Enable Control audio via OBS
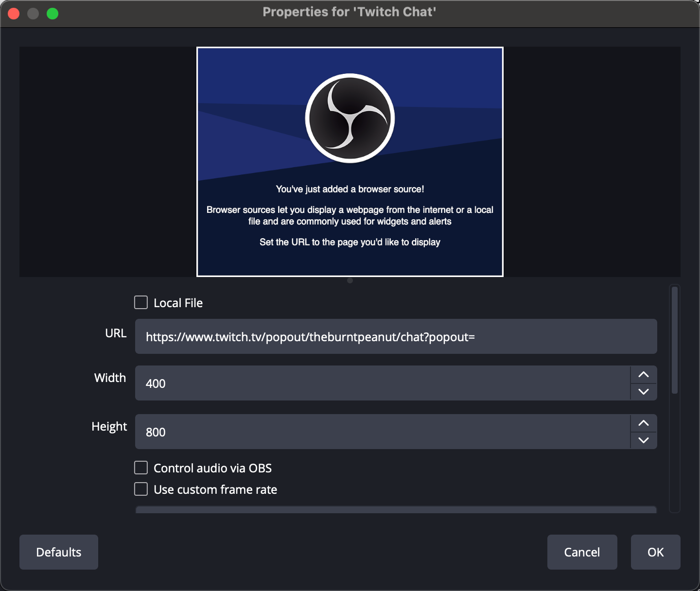700x591 pixels. [140, 467]
